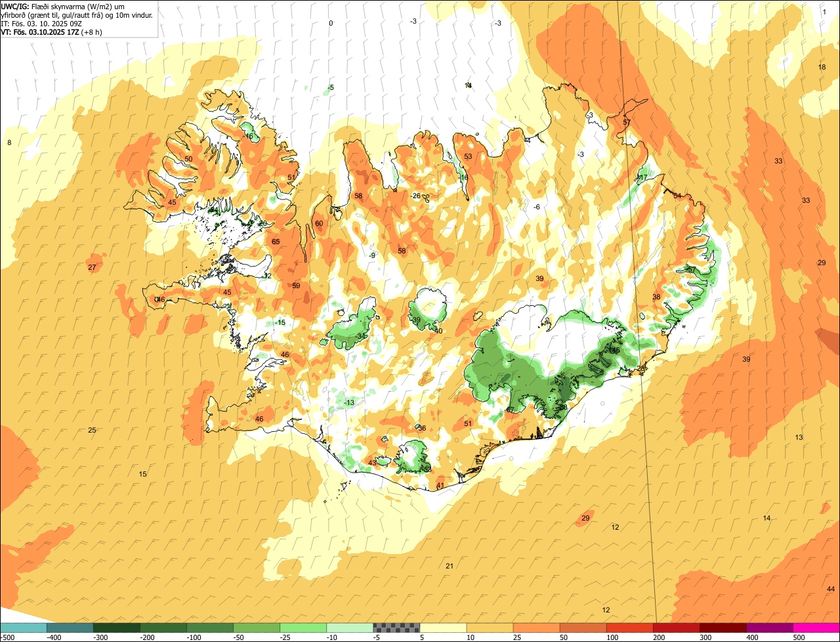
Task: Pick the purple 400 to 500 legend swatch
Action: [770, 628]
